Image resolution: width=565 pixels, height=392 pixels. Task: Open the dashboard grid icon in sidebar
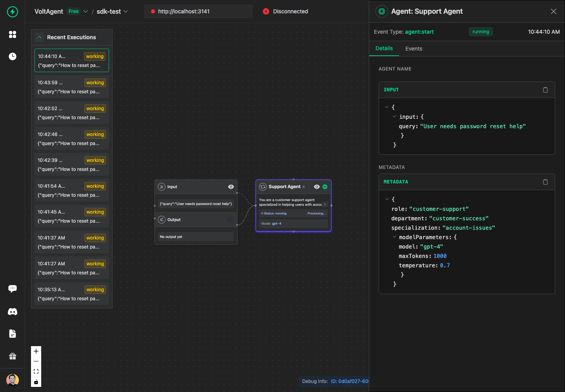pos(13,34)
